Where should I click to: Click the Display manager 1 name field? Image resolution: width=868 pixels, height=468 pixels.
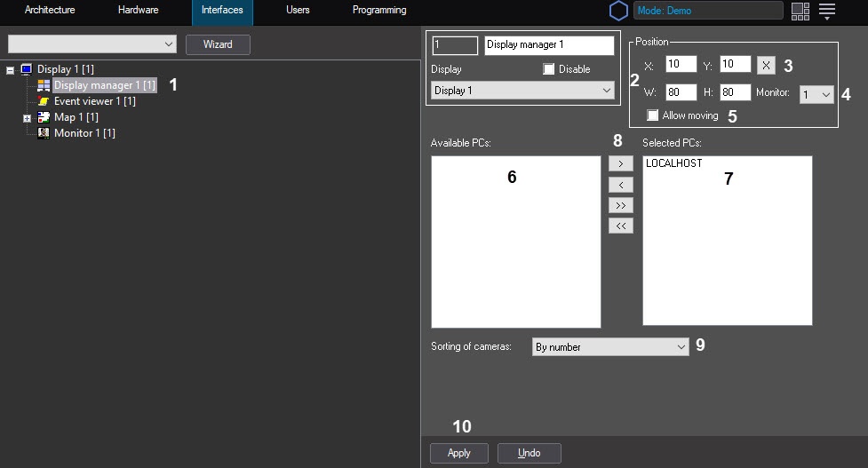[x=549, y=44]
